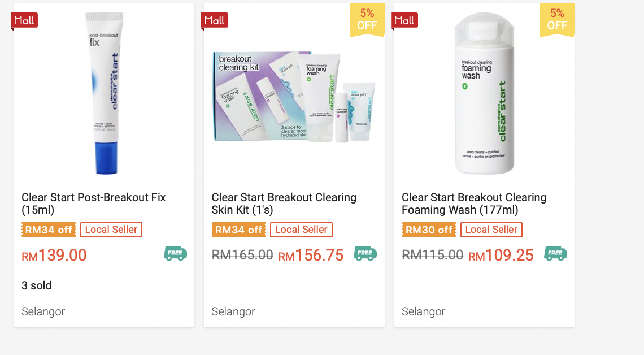The height and width of the screenshot is (355, 644).
Task: Open Clear Start Breakout Clearing Foaming Wash title
Action: (474, 204)
